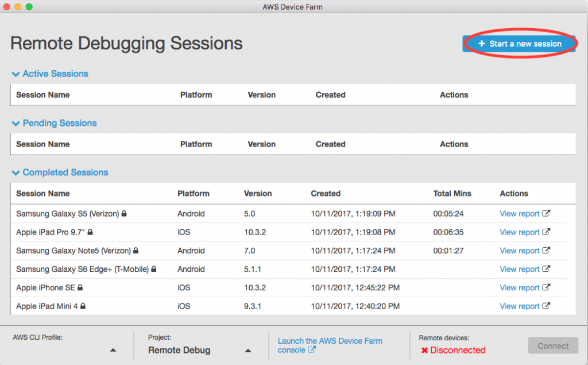This screenshot has width=588, height=365.
Task: Open the AWS CLI Profile dropdown arrow
Action: point(113,350)
